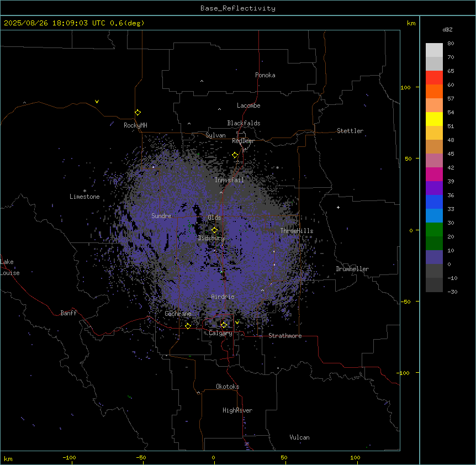This screenshot has height=465, width=476.
Task: Click the Cochrane town label
Action: pos(178,314)
